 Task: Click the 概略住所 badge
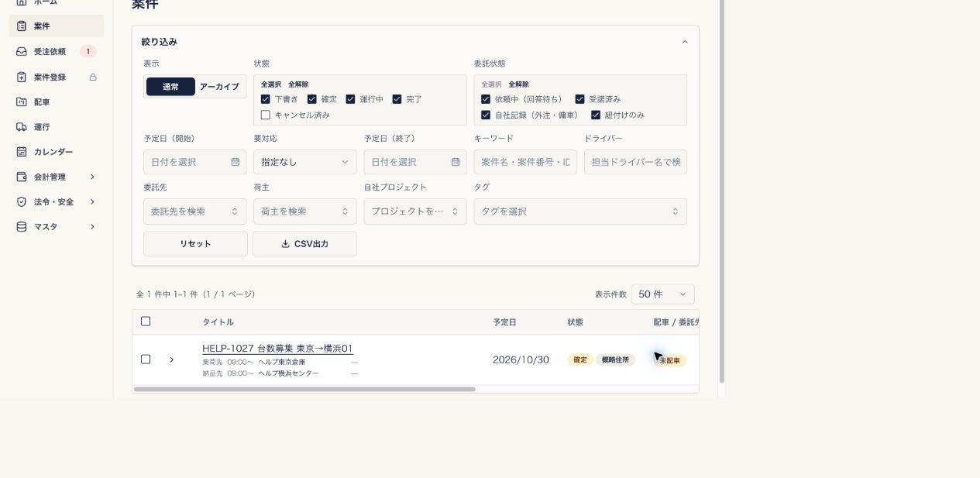(615, 359)
